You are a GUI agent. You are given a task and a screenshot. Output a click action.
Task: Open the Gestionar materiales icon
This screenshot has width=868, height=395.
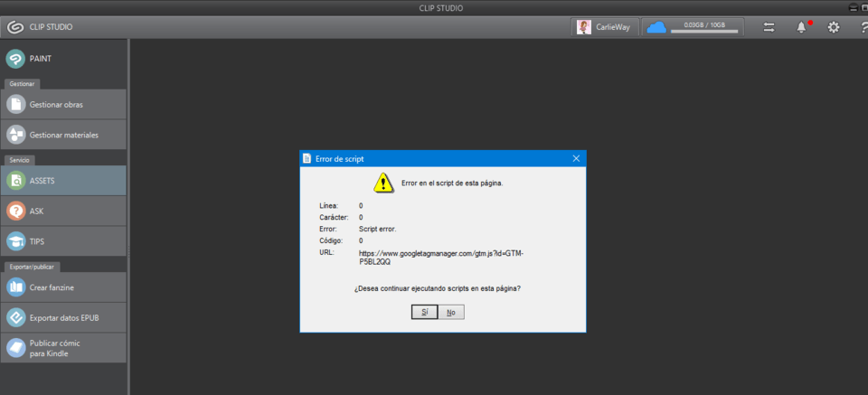pos(16,135)
